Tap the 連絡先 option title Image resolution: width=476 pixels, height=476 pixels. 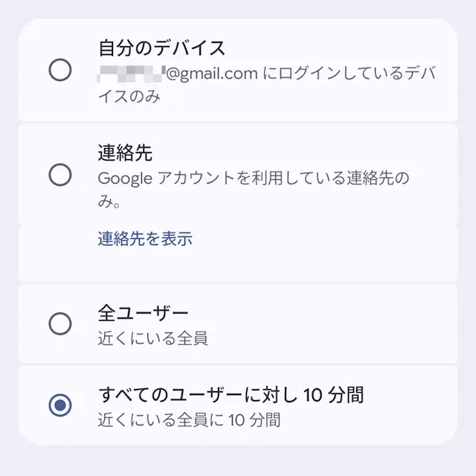click(125, 153)
